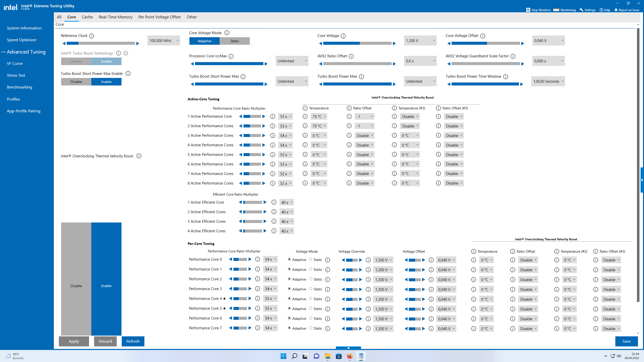Show info for Turbo Boost Short Power Max

pyautogui.click(x=243, y=77)
